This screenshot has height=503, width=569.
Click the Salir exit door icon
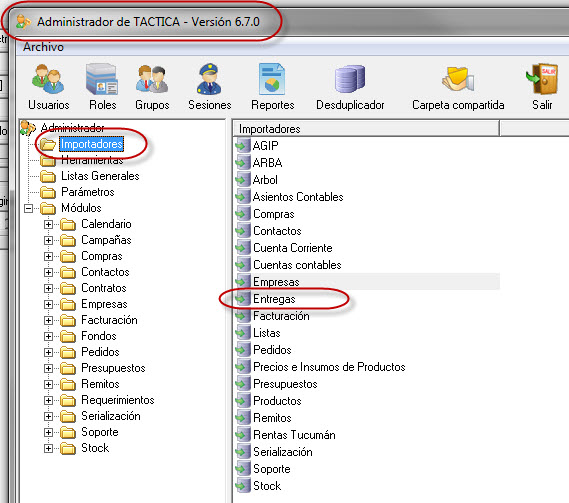pos(542,79)
